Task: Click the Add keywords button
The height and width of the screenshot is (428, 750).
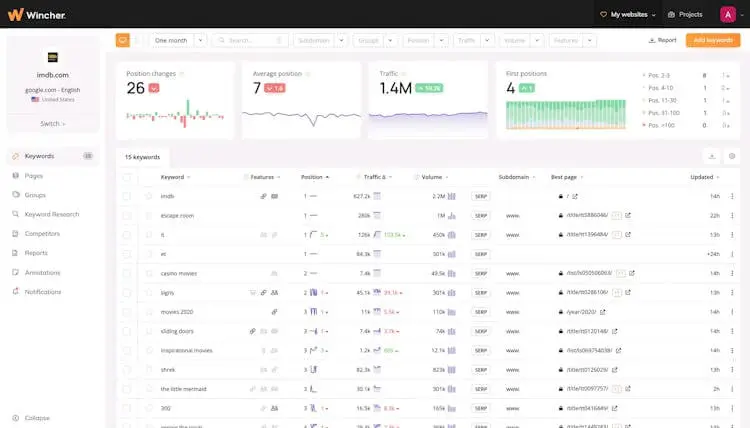Action: point(713,40)
